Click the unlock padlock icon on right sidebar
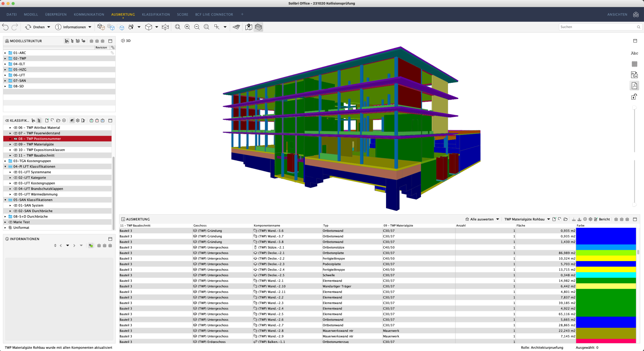This screenshot has height=351, width=644. [634, 96]
